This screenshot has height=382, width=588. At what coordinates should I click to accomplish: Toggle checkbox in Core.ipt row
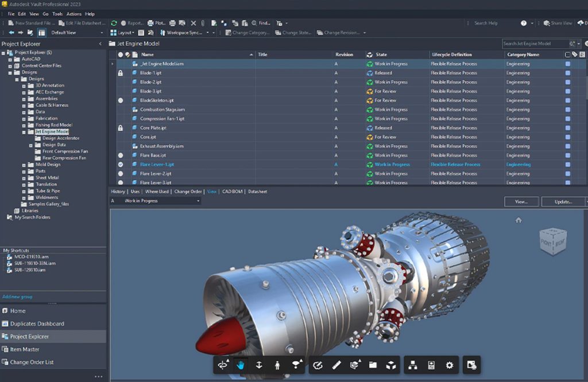tap(568, 137)
